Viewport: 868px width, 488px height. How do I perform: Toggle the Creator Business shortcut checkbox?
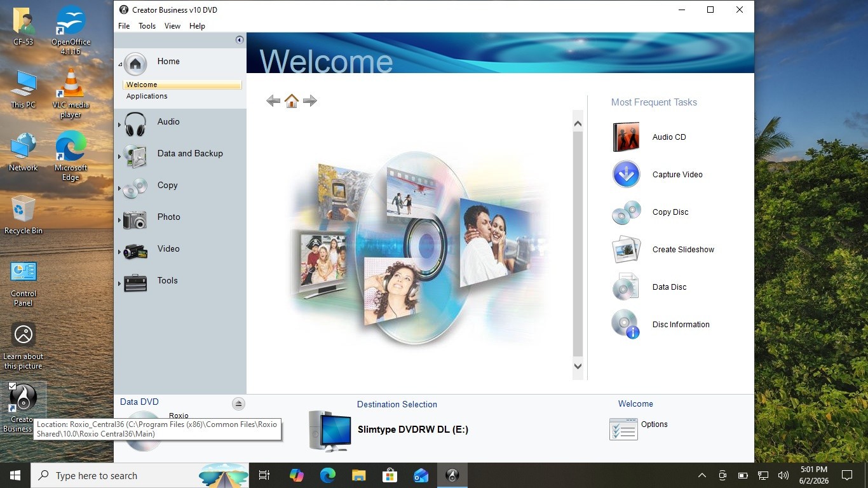13,386
